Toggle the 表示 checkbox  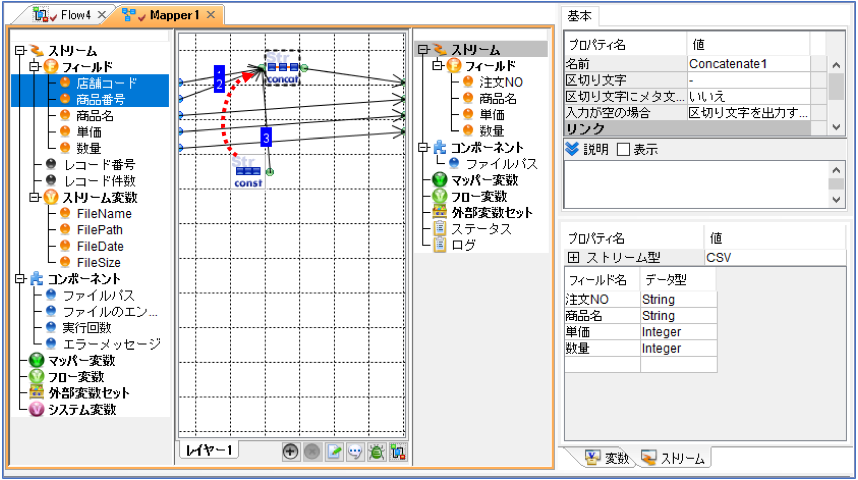point(623,149)
